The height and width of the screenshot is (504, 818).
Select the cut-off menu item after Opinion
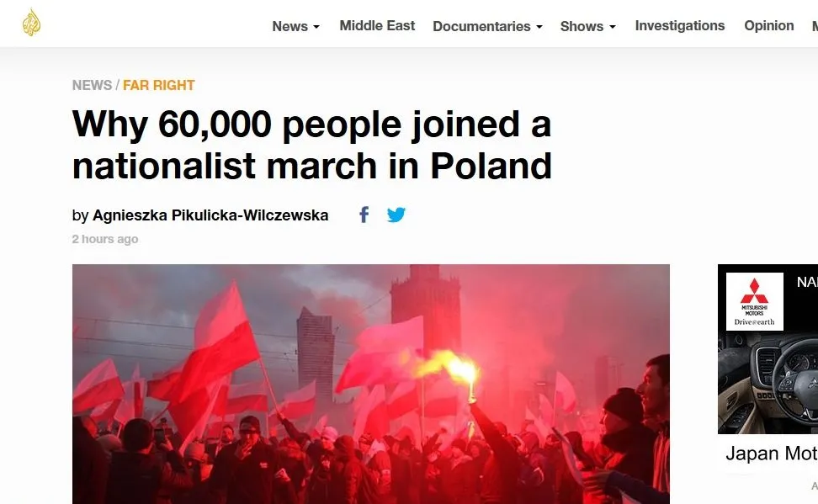[x=814, y=25]
